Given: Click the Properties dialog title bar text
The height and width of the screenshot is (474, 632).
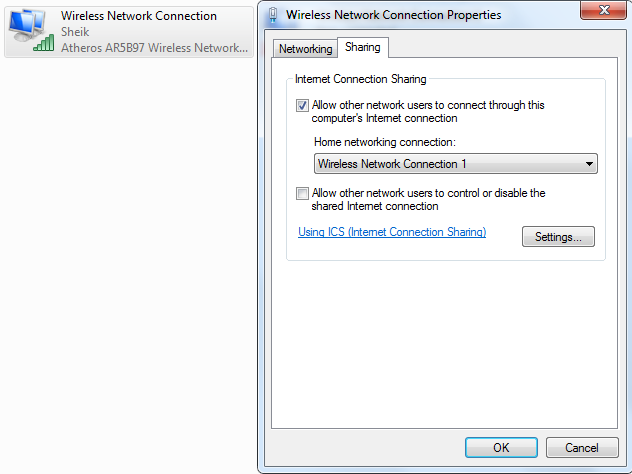Looking at the screenshot, I should 394,15.
